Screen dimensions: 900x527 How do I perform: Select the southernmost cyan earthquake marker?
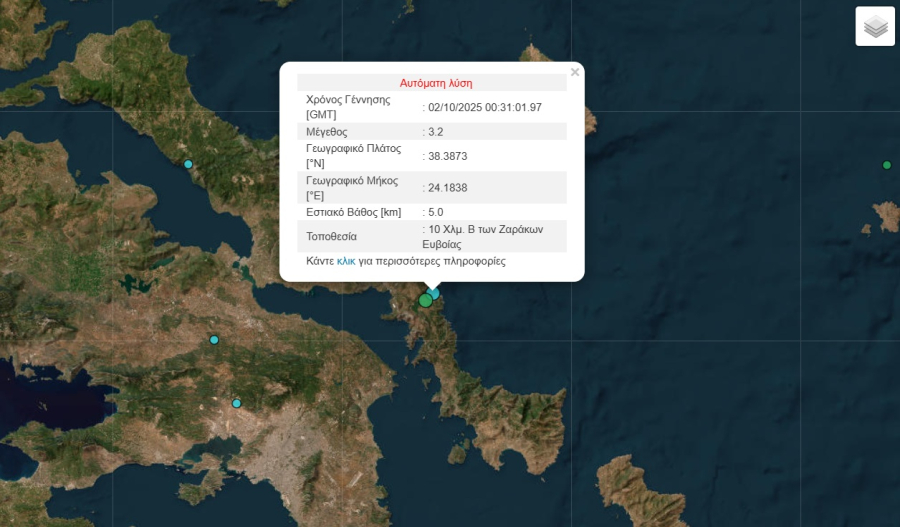237,403
